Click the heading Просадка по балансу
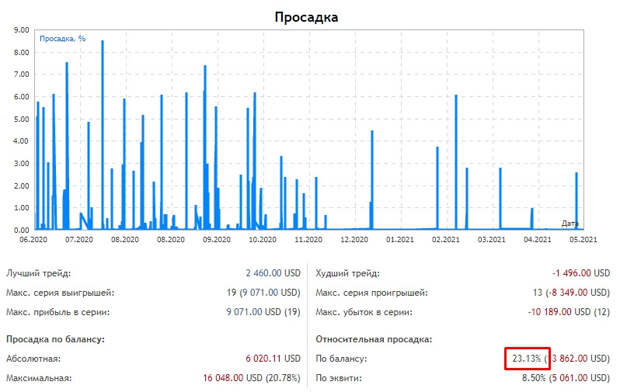The height and width of the screenshot is (392, 620). pos(55,339)
